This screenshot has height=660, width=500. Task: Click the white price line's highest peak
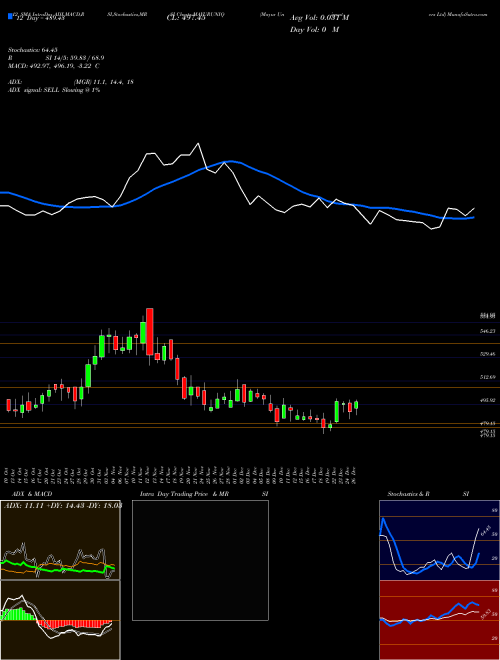pyautogui.click(x=198, y=144)
